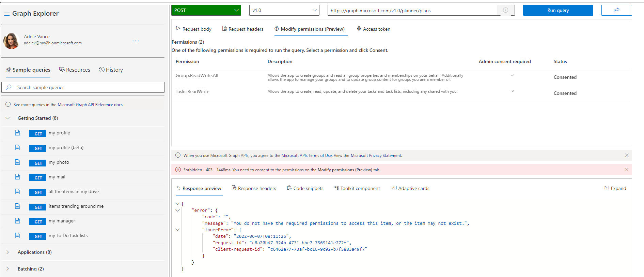Click the document icon for my profile (beta)
The image size is (644, 277).
click(x=17, y=147)
